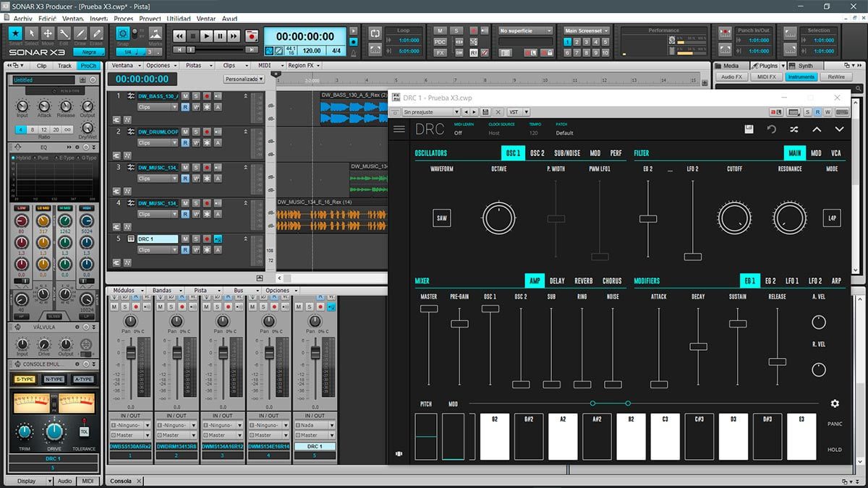This screenshot has width=868, height=488.
Task: Arm track 3 for recording
Action: coord(207,167)
